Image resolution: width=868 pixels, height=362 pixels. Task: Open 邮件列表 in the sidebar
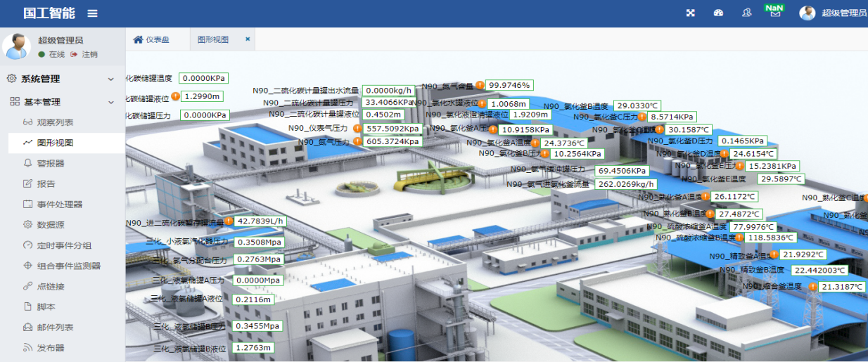pyautogui.click(x=55, y=328)
